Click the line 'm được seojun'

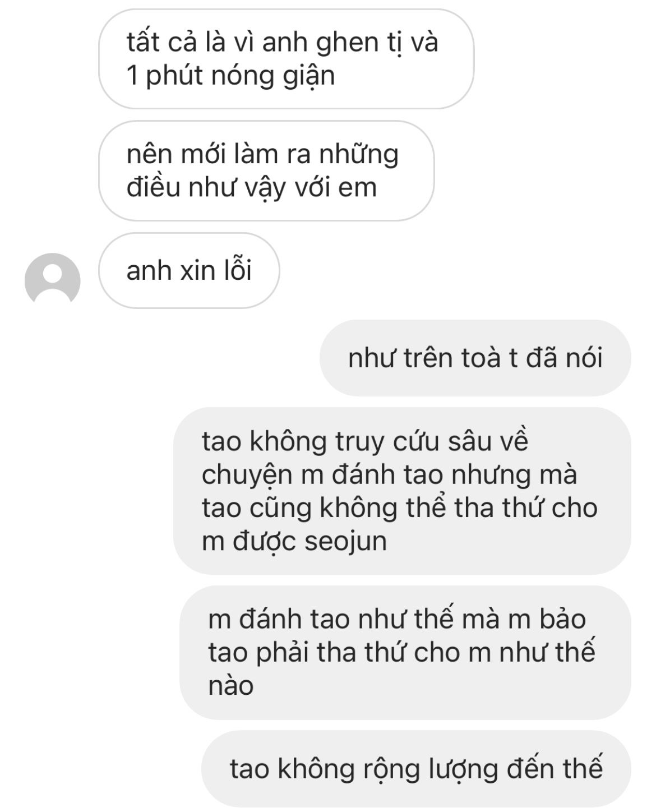[x=295, y=542]
